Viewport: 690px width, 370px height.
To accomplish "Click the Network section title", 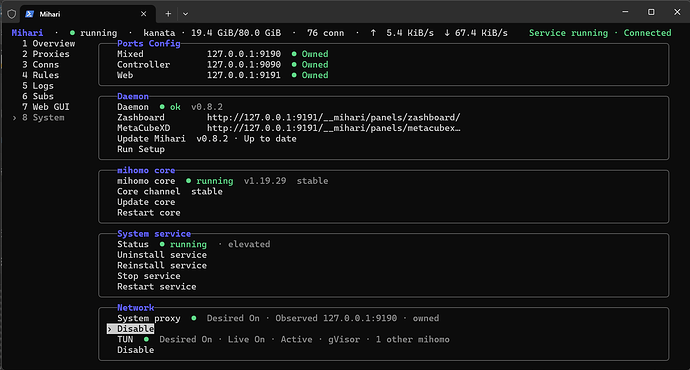I will (x=136, y=308).
